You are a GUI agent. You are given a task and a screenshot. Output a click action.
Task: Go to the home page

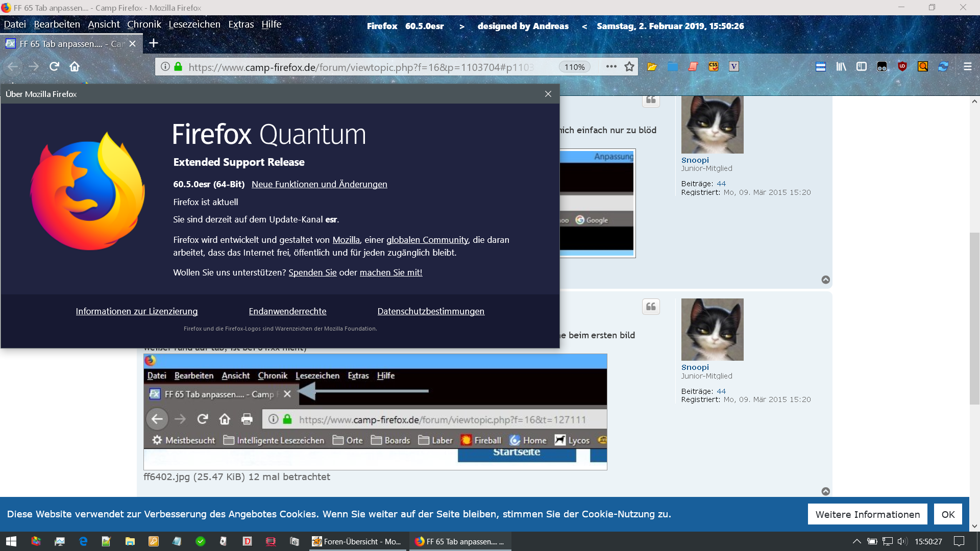pos(75,66)
